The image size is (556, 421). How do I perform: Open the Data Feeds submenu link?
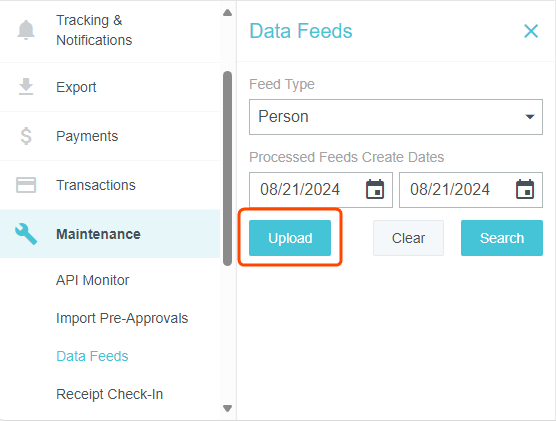92,356
